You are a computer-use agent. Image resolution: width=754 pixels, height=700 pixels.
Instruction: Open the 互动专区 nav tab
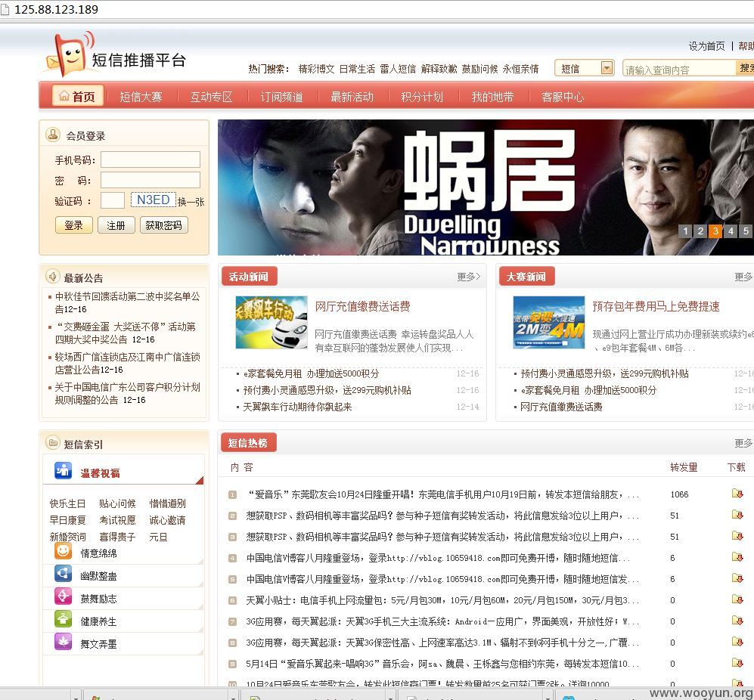point(211,97)
